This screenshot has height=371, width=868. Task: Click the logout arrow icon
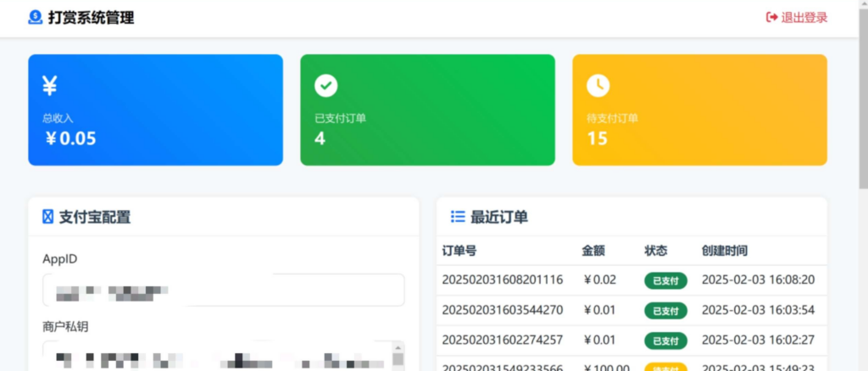pyautogui.click(x=771, y=18)
